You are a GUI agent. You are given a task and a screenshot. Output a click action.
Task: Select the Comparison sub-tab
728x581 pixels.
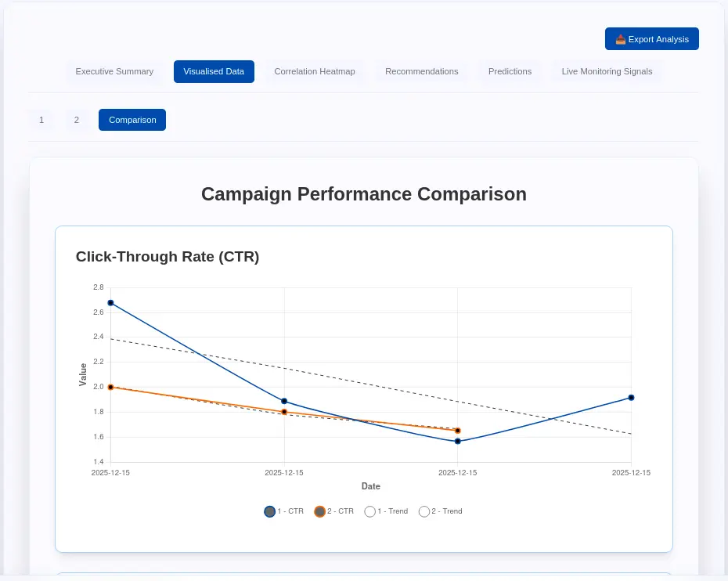pyautogui.click(x=132, y=120)
